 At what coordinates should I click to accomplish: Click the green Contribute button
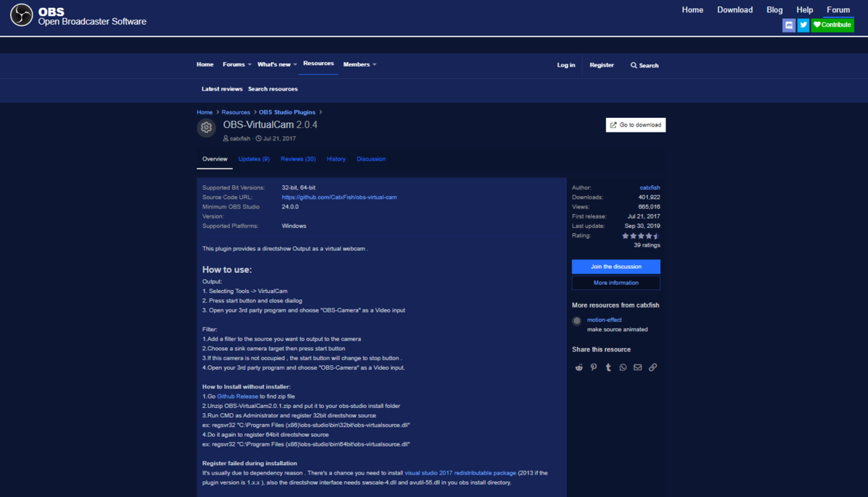pos(833,25)
